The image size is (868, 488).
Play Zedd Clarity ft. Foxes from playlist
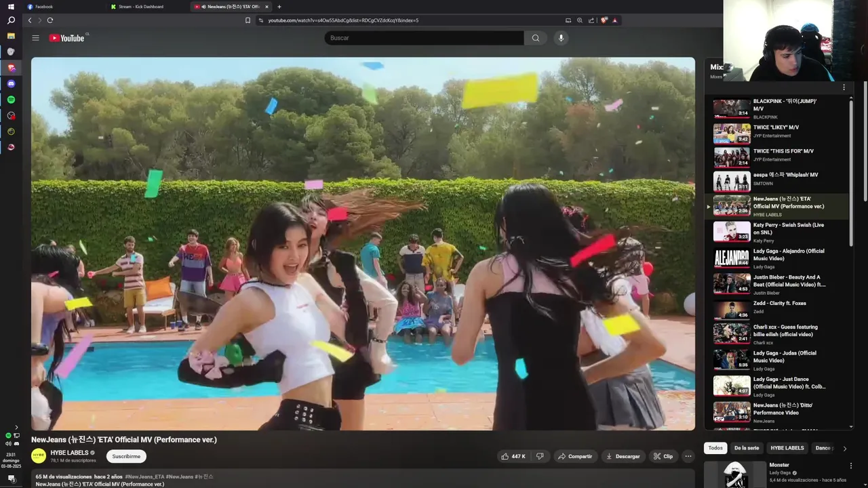pyautogui.click(x=778, y=309)
